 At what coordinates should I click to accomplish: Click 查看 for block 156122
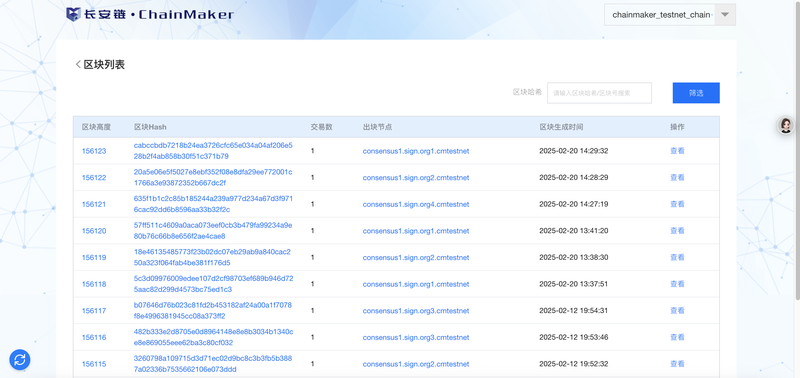(x=677, y=178)
